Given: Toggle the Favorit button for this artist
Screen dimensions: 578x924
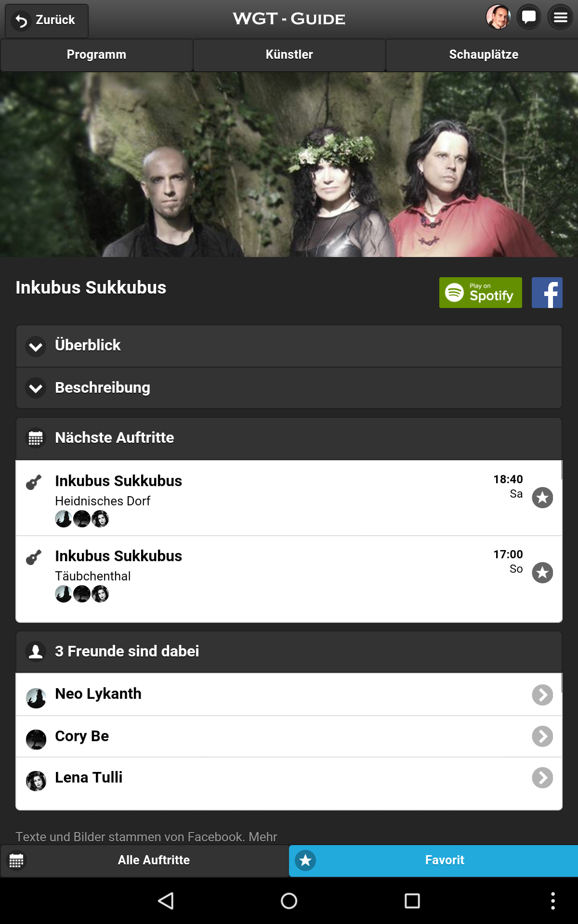Looking at the screenshot, I should click(433, 860).
